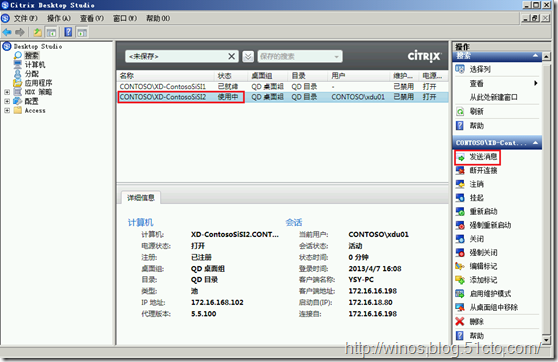Image resolution: width=558 pixels, height=362 pixels.
Task: Select the Desktop Studio root node
Action: (x=38, y=46)
